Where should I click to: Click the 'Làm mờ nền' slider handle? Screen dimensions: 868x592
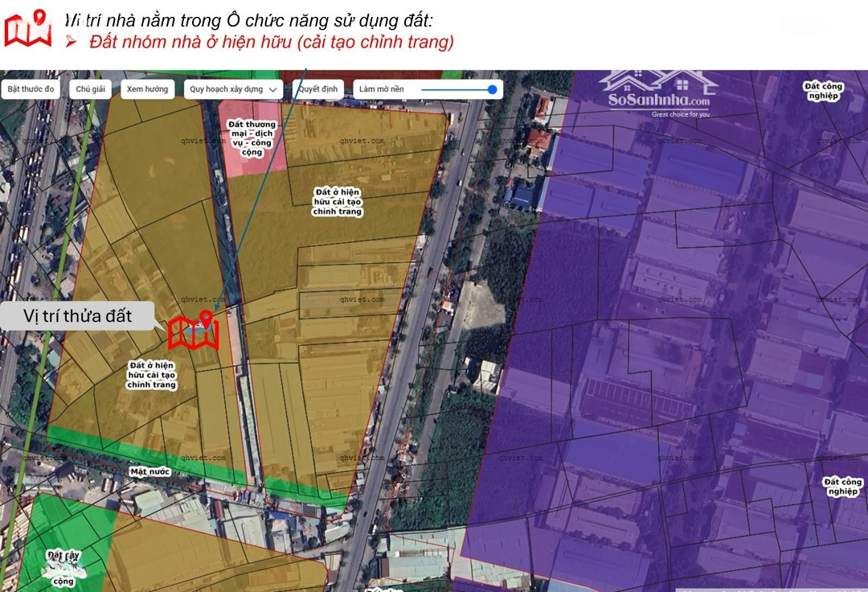(x=492, y=89)
